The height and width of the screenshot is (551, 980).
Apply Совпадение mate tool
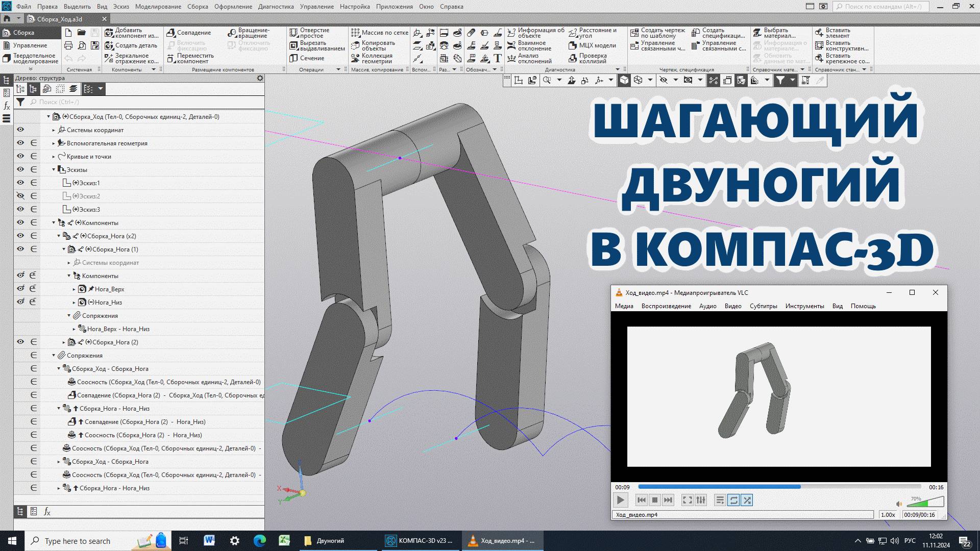pos(188,33)
